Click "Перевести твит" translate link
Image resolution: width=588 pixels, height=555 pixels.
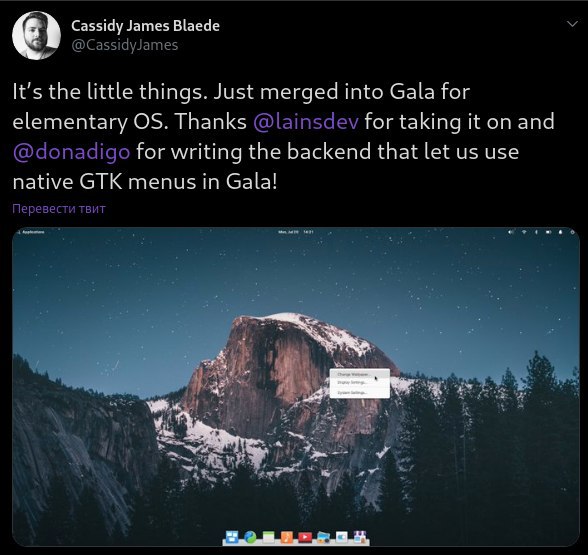point(59,208)
